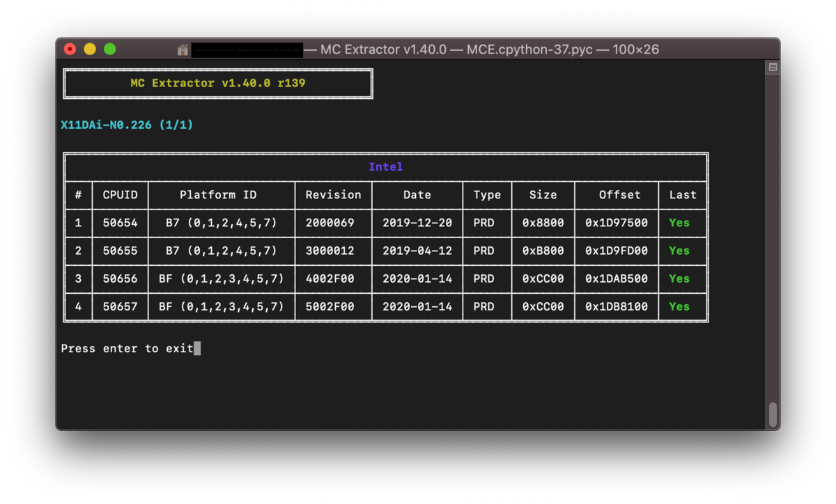The height and width of the screenshot is (504, 836).
Task: Click CPUID value 50654
Action: 121,223
